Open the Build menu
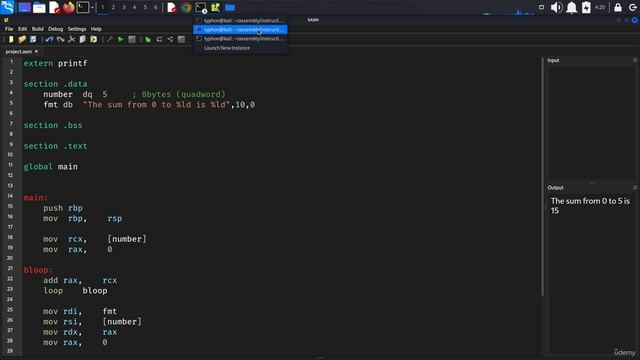Viewport: 640px width, 360px height. (x=38, y=29)
